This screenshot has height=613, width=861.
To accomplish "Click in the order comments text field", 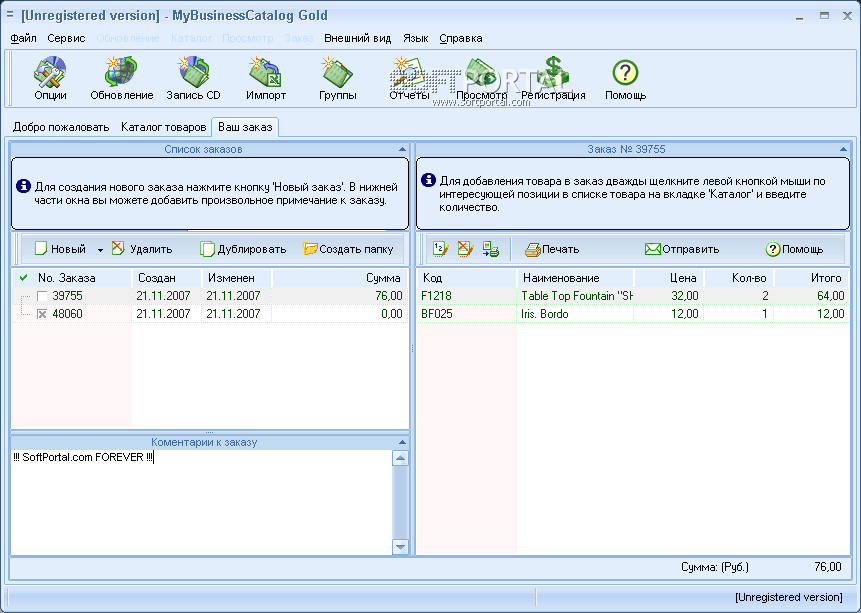I will (200, 500).
